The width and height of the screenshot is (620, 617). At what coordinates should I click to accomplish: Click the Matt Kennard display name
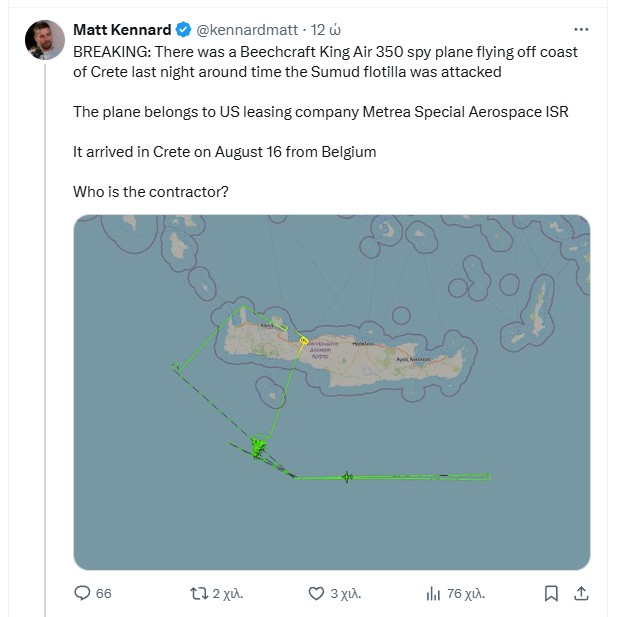pyautogui.click(x=123, y=29)
